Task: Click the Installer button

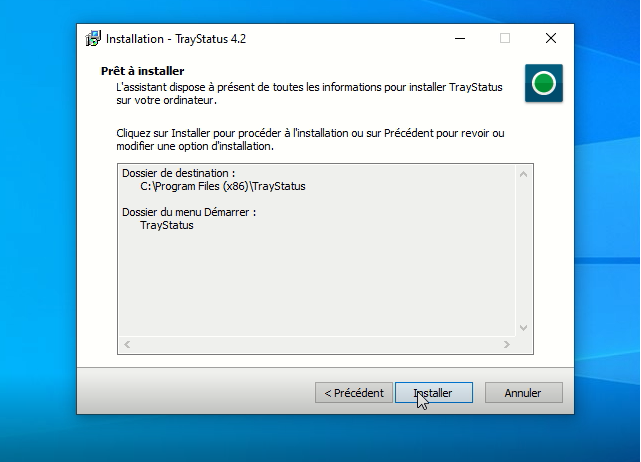Action: pos(434,392)
